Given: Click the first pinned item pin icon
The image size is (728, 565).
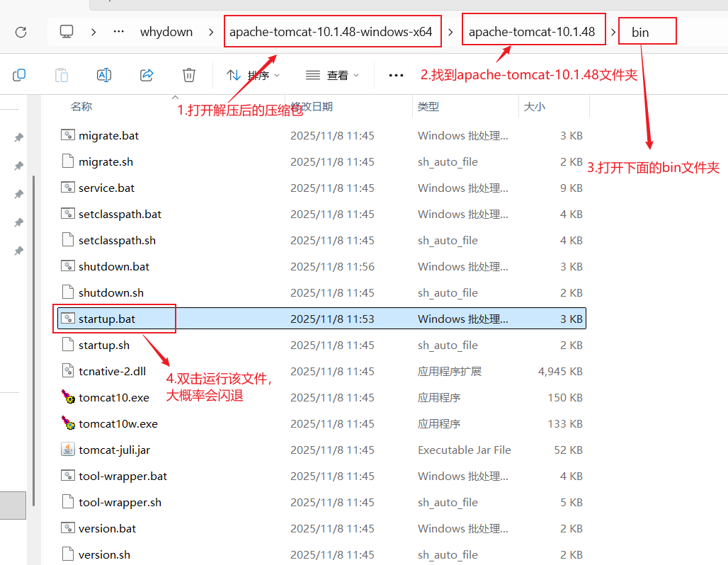Looking at the screenshot, I should tap(18, 137).
